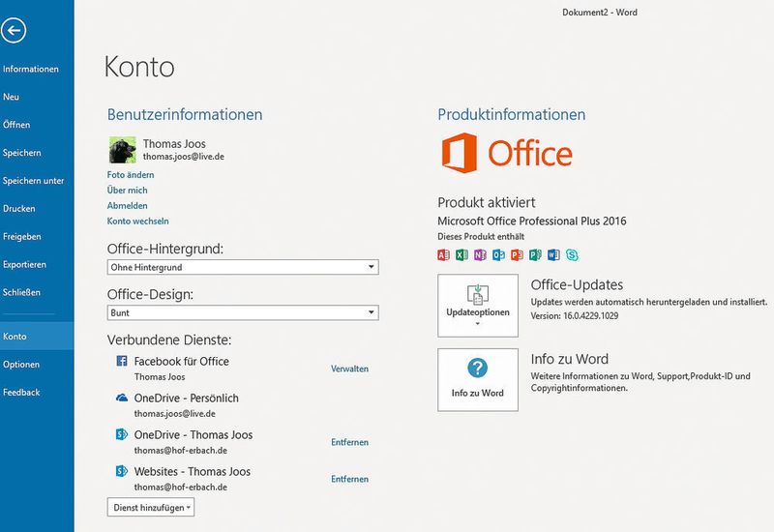
Task: Choose Speichern unter in the sidebar
Action: pos(33,181)
